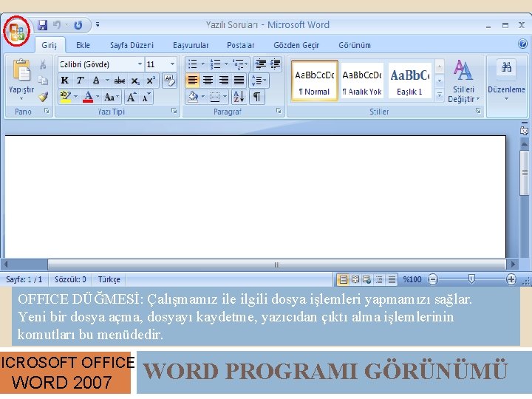Viewport: 532px width, 399px height.
Task: Copy selection using the copy icon
Action: [x=43, y=81]
